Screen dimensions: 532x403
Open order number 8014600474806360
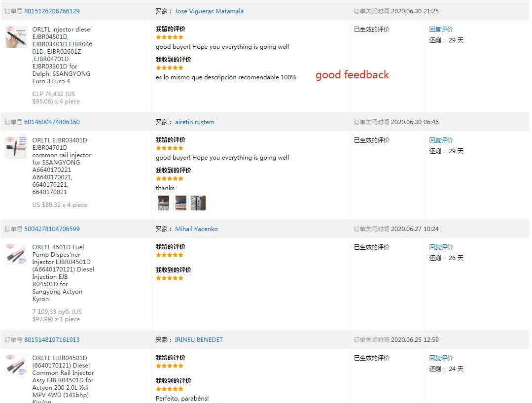tap(52, 122)
